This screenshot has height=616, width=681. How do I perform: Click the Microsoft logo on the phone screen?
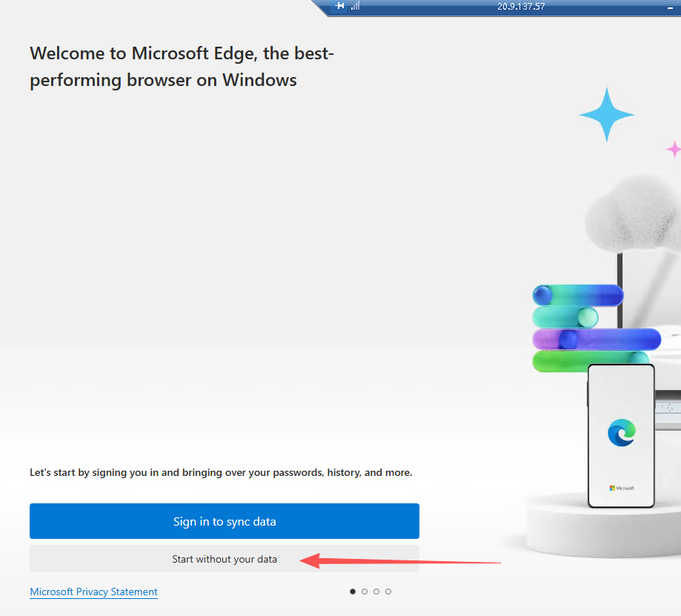click(621, 488)
